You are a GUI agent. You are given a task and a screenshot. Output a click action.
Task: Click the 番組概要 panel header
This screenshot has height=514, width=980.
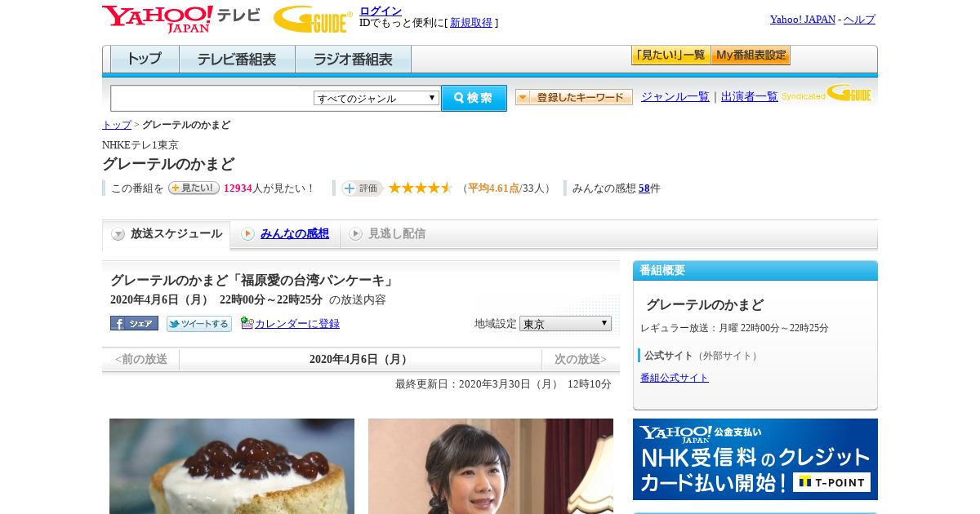pyautogui.click(x=755, y=271)
